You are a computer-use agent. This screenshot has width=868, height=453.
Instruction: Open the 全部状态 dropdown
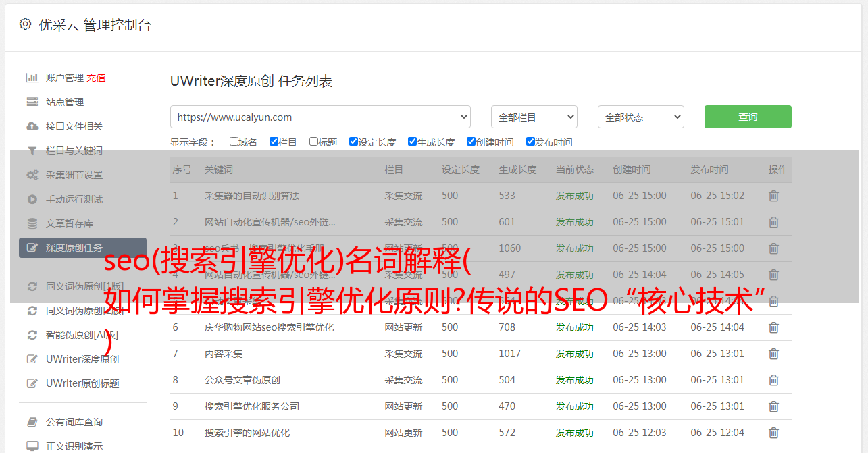641,117
